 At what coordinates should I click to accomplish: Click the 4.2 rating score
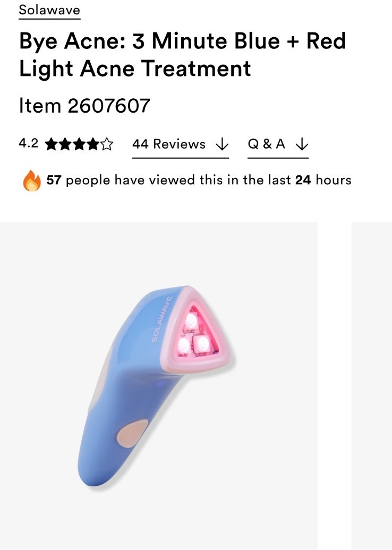28,143
